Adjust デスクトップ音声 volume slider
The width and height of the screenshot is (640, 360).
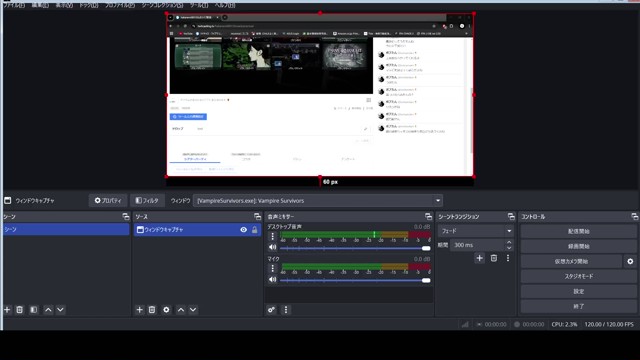[355, 248]
